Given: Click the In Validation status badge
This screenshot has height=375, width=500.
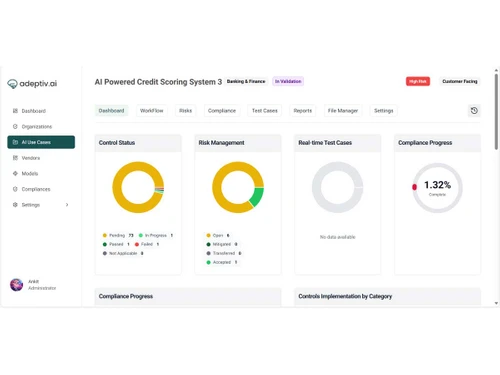Looking at the screenshot, I should [x=288, y=81].
